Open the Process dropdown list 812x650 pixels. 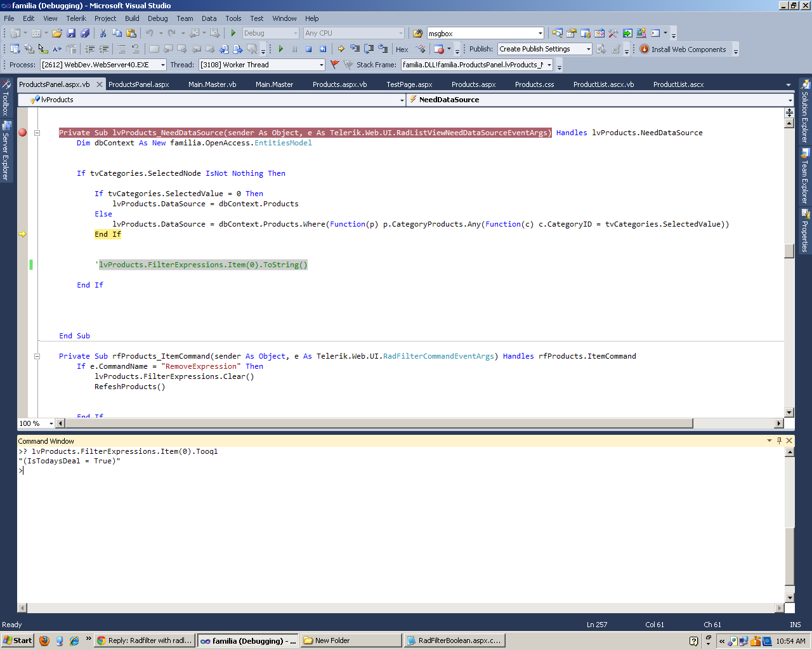(x=163, y=65)
